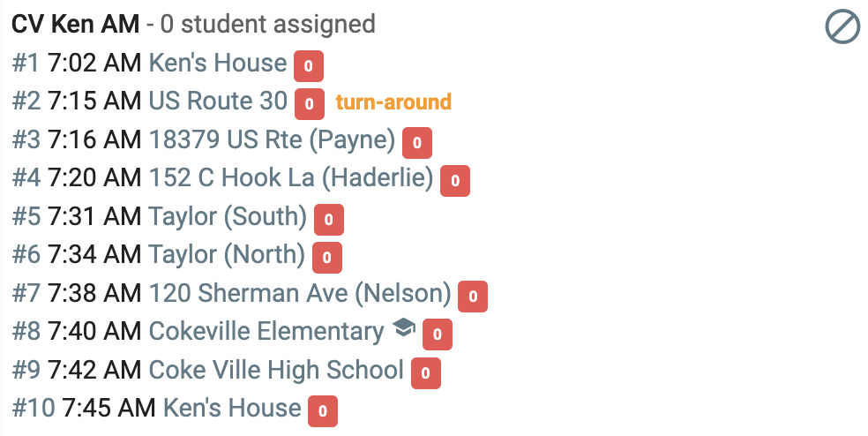Open the Taylor (North) stop link
Image resolution: width=868 pixels, height=436 pixels.
(227, 255)
